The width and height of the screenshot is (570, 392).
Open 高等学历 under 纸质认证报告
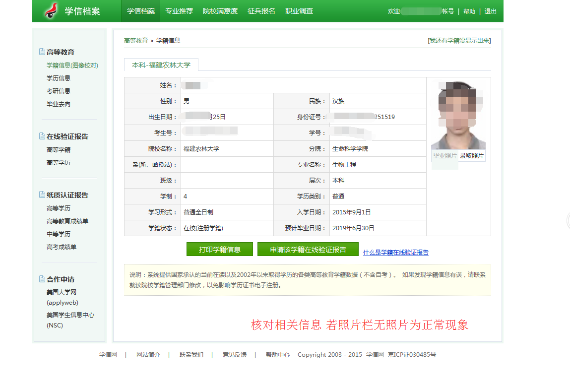tap(58, 208)
